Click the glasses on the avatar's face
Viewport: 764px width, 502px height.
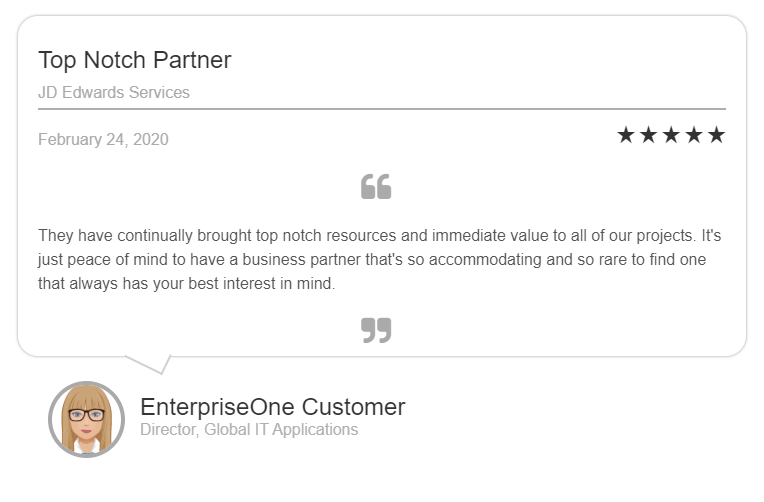click(87, 415)
